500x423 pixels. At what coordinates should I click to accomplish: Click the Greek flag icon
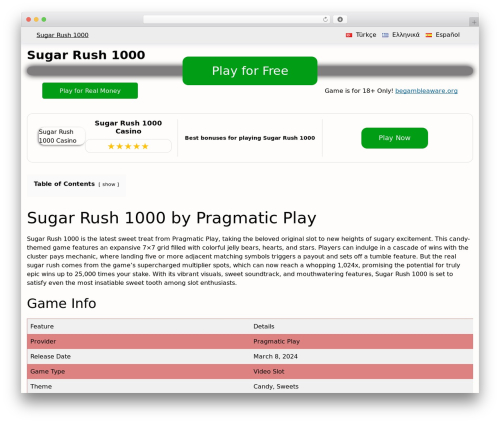point(385,35)
